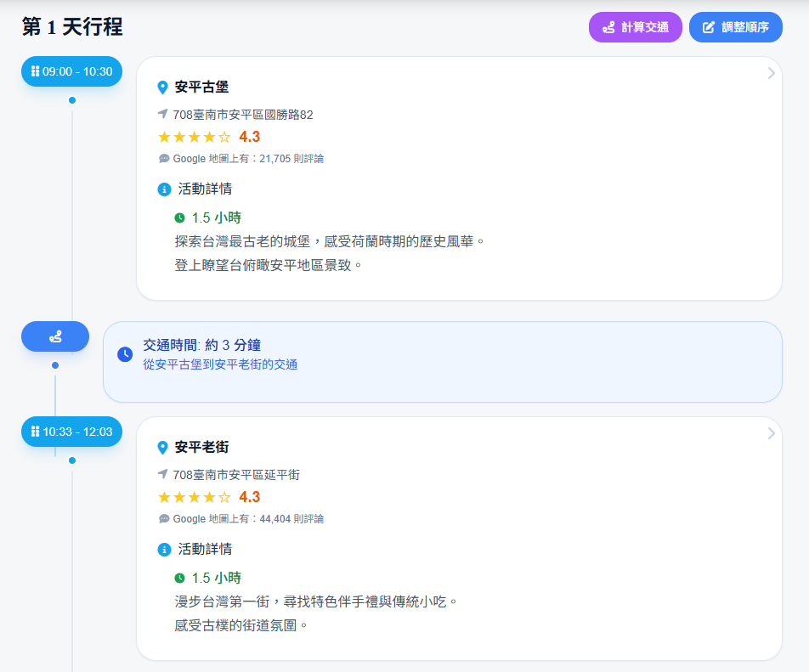Screen dimensions: 809x672
Task: Click info icon next to 安平古堡 活動詳情
Action: pyautogui.click(x=164, y=189)
